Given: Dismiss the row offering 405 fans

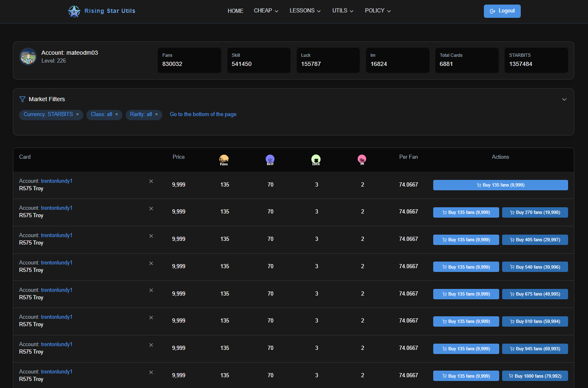Looking at the screenshot, I should (x=151, y=236).
